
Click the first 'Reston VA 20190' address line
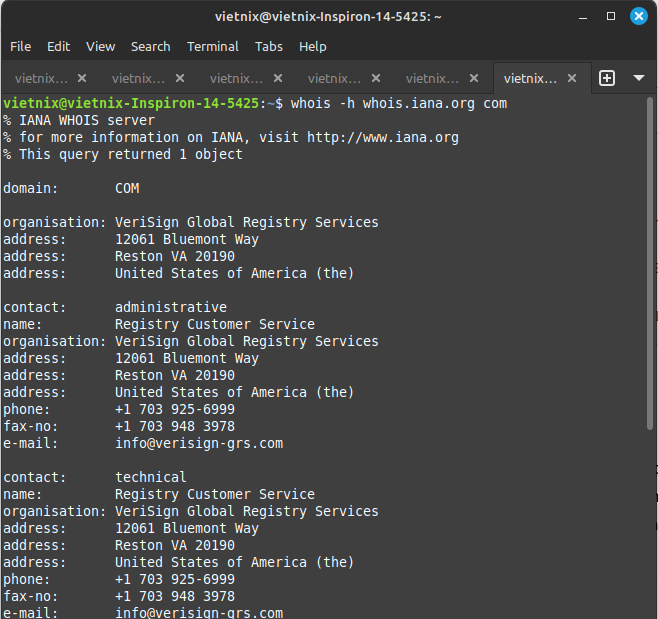[175, 256]
